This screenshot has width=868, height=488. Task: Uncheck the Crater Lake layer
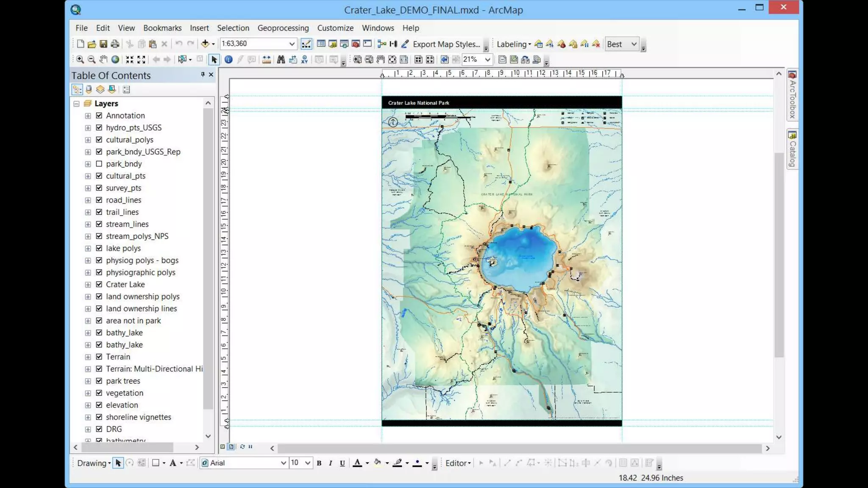(99, 285)
